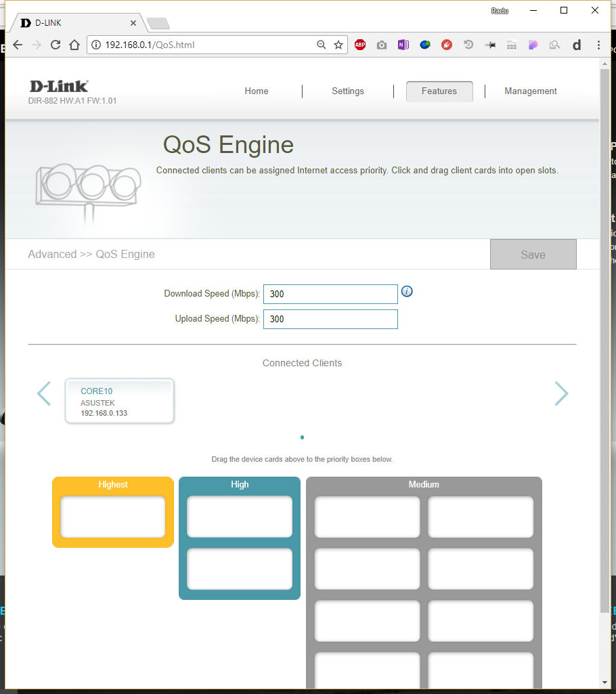Open the OneNote clipper extension
This screenshot has height=694, width=616.
[x=403, y=45]
